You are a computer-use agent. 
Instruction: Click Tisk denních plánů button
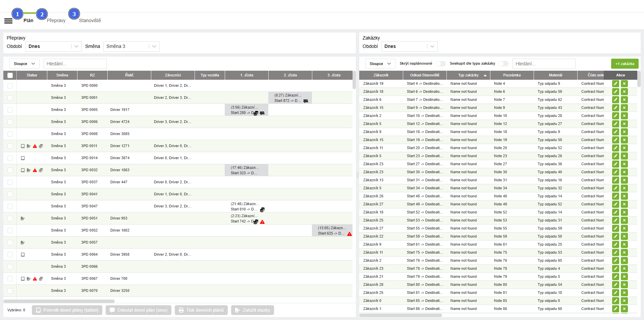201,310
